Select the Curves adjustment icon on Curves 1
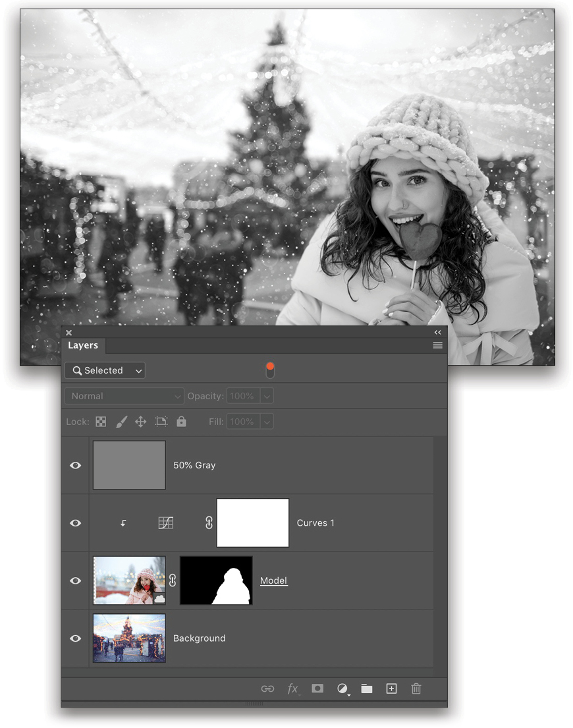Screen dimensions: 573x728 pos(166,522)
